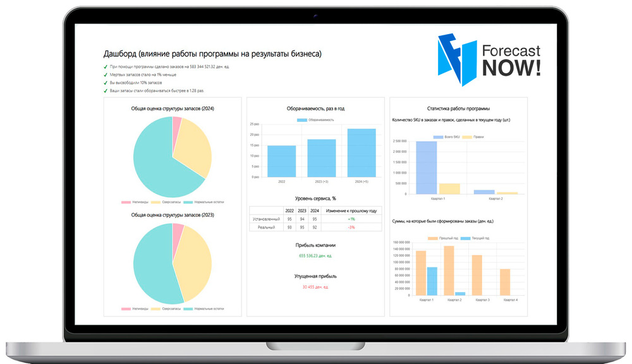632x364 pixels.
Task: Click 'Текущий год' legend color swatch
Action: coord(465,238)
